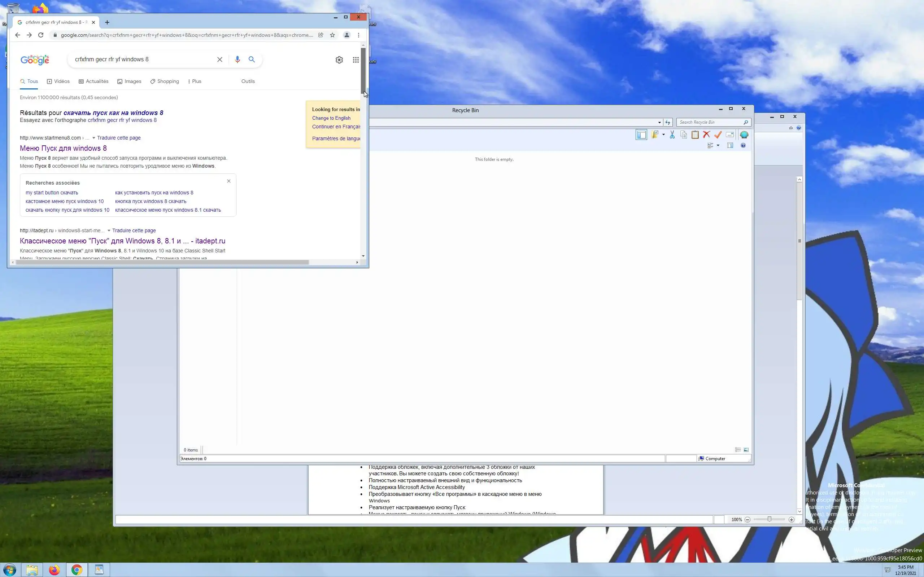Screen dimensions: 924x577
Task: Toggle the navigation pane button in Recycle Bin toolbar
Action: click(641, 135)
